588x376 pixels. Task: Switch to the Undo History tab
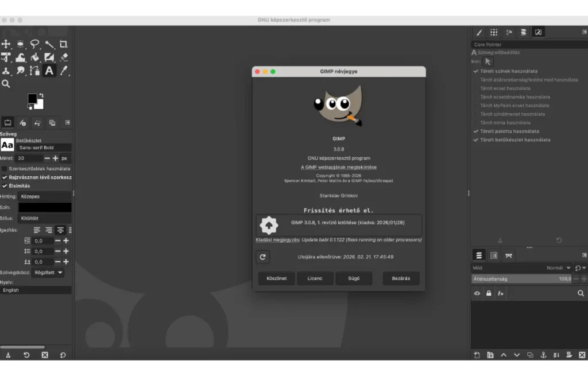point(37,123)
